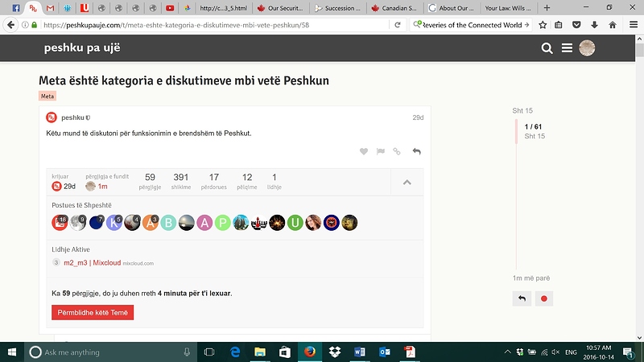Click the Meta category tag
This screenshot has width=644, height=362.
tap(47, 96)
